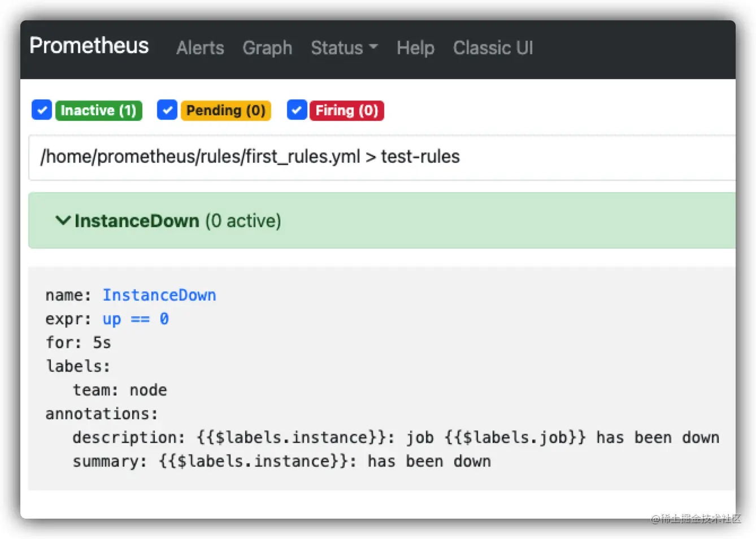Image resolution: width=756 pixels, height=539 pixels.
Task: Click the red Firing (0) badge
Action: [x=347, y=110]
